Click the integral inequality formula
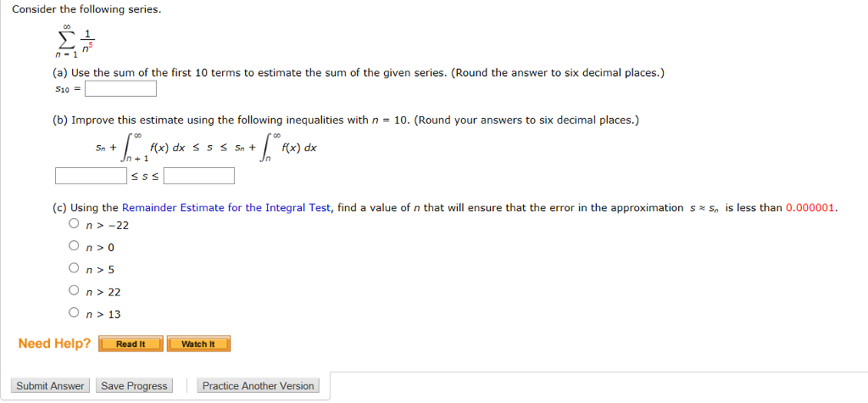 click(x=206, y=148)
